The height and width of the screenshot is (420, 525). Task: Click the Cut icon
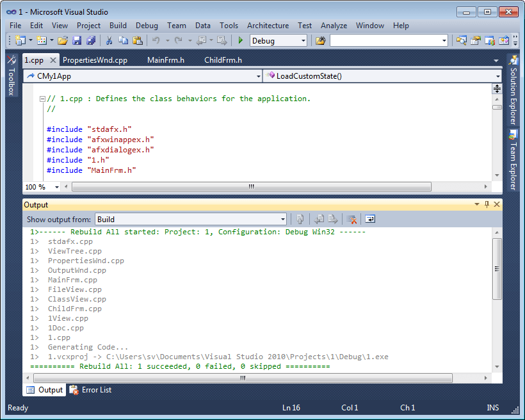tap(110, 40)
